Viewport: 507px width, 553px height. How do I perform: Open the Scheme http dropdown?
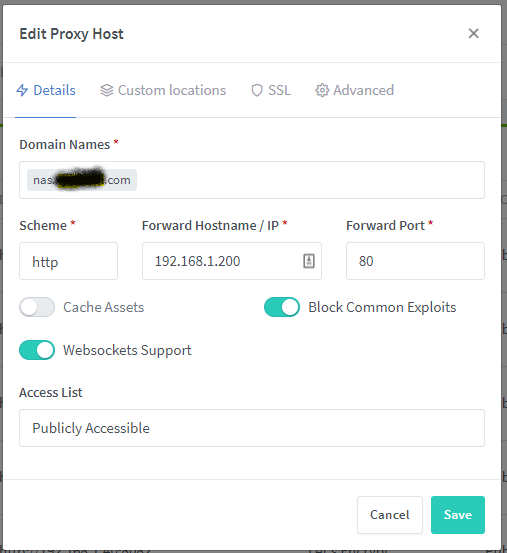tap(68, 261)
